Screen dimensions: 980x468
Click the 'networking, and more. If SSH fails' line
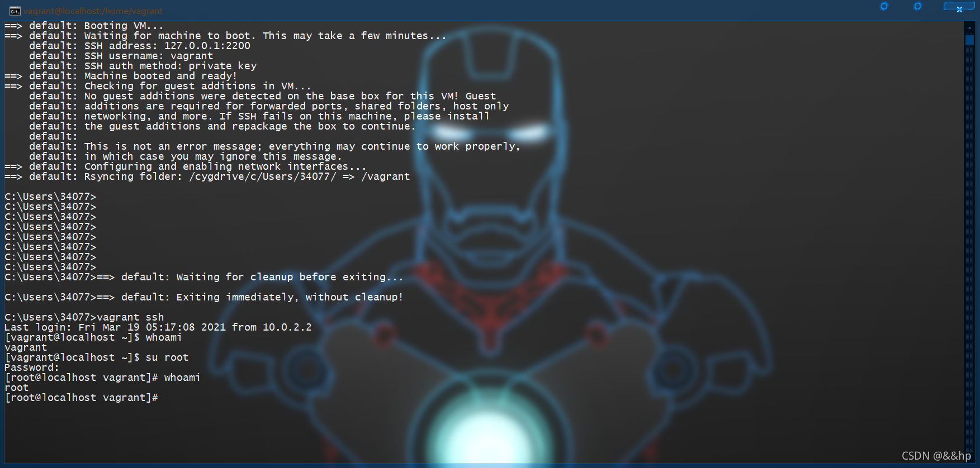point(259,116)
